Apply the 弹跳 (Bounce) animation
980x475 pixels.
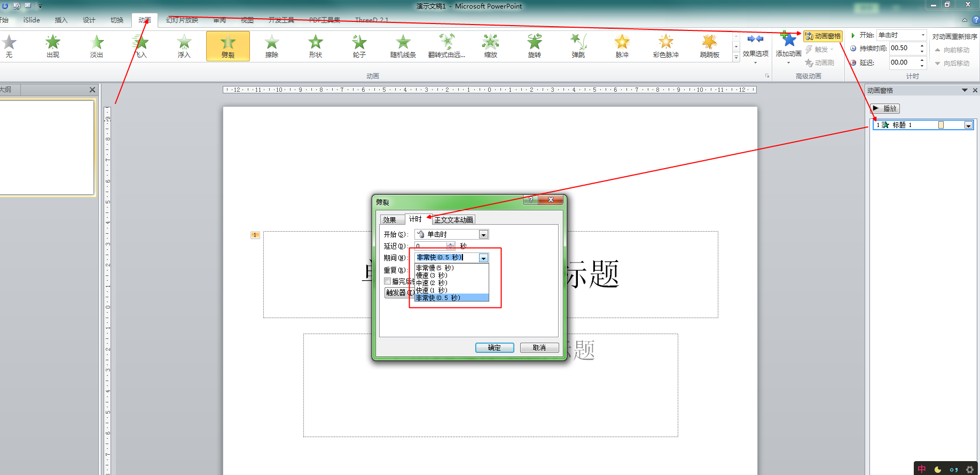click(x=578, y=46)
